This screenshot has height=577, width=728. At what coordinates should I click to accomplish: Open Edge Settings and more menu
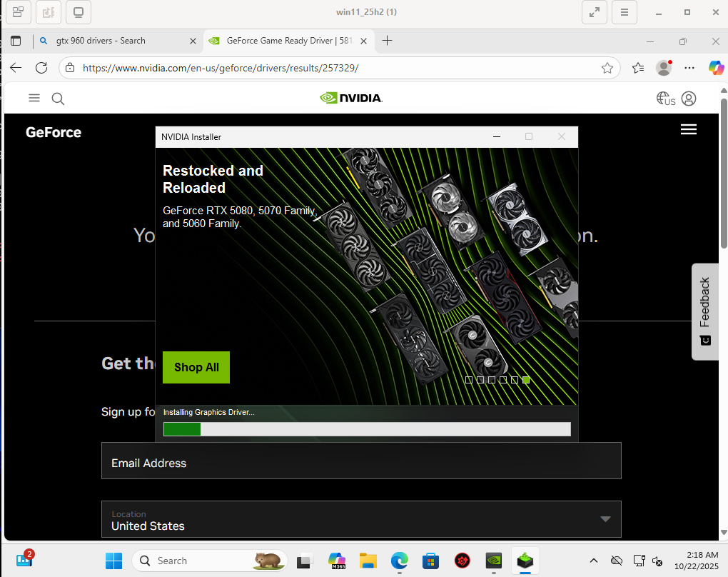(x=689, y=68)
